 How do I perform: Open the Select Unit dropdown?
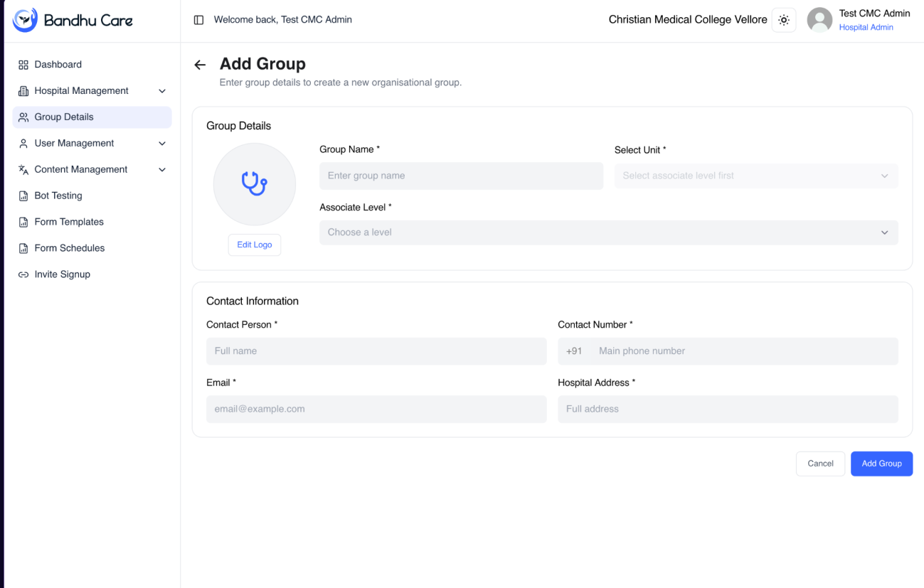(x=756, y=176)
